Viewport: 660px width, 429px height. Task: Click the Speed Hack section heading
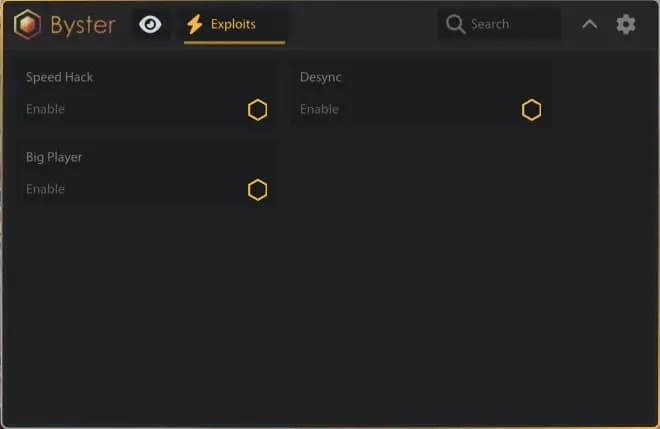[59, 77]
